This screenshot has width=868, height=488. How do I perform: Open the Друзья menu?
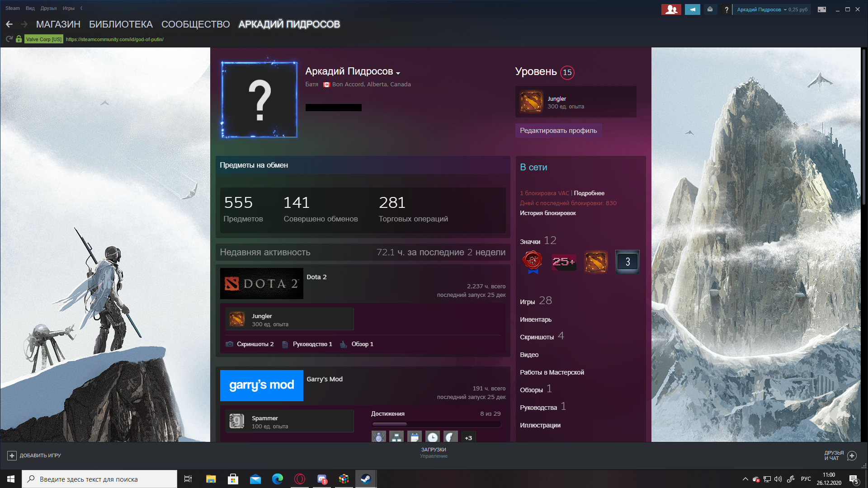(x=48, y=8)
